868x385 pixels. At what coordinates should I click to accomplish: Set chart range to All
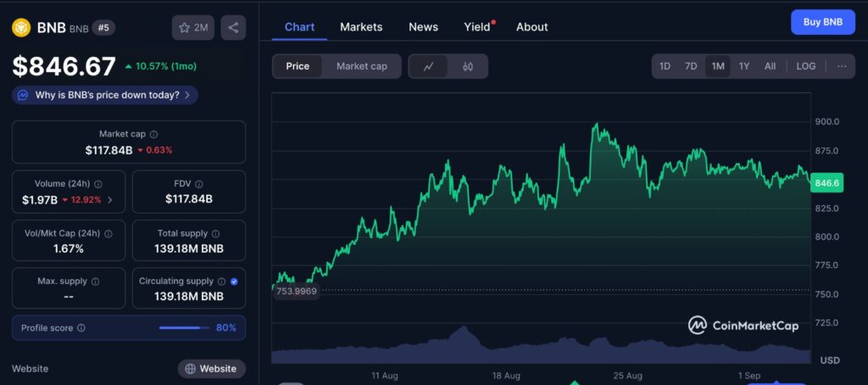click(770, 66)
